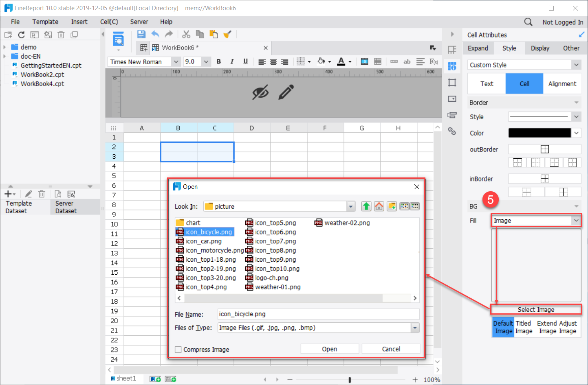Open the Cell Attributes panel icon
The height and width of the screenshot is (385, 588).
(x=452, y=67)
